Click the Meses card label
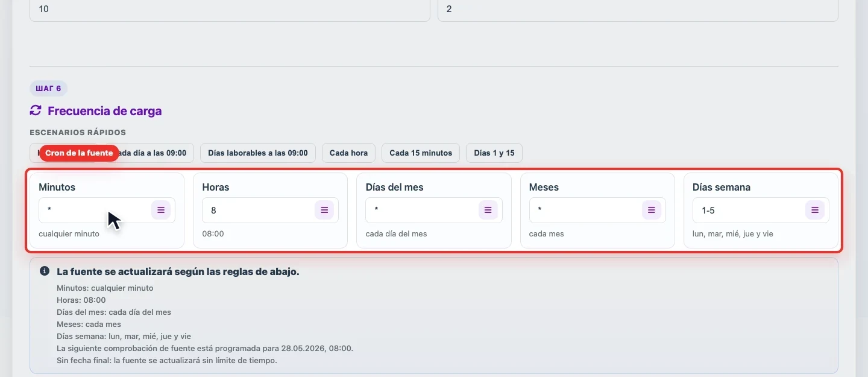 click(x=544, y=187)
